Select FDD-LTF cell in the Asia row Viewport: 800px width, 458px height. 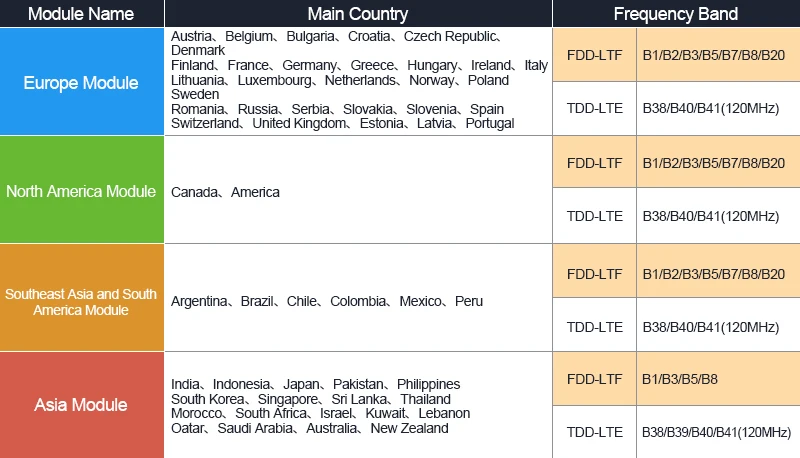tap(594, 379)
